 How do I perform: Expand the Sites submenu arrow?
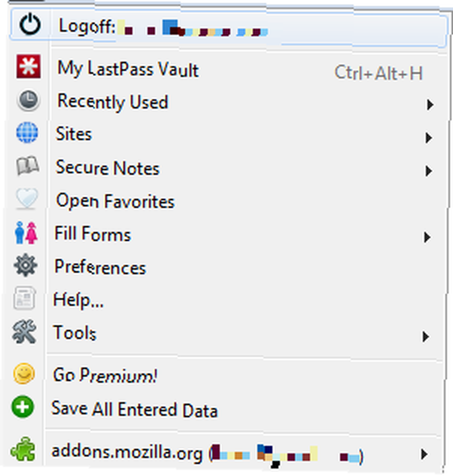(x=428, y=138)
